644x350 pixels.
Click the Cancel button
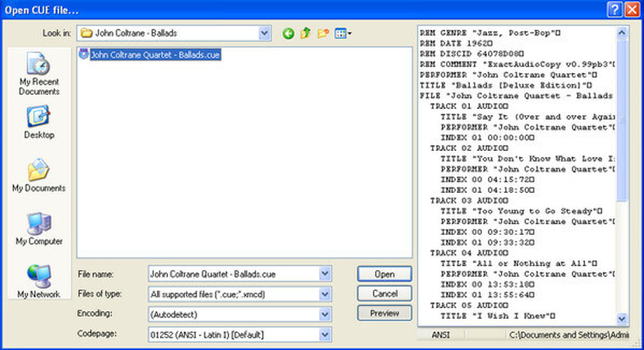[x=385, y=294]
